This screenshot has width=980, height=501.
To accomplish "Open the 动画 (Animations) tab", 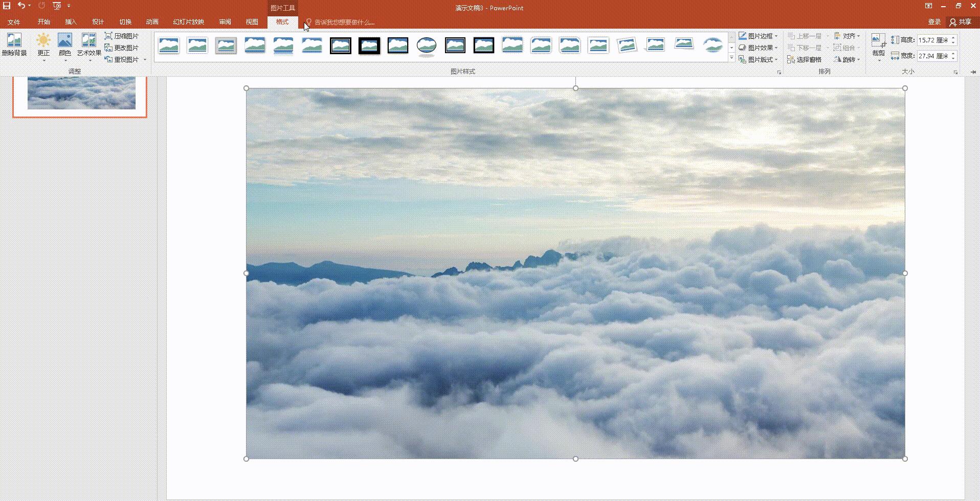I will coord(152,22).
